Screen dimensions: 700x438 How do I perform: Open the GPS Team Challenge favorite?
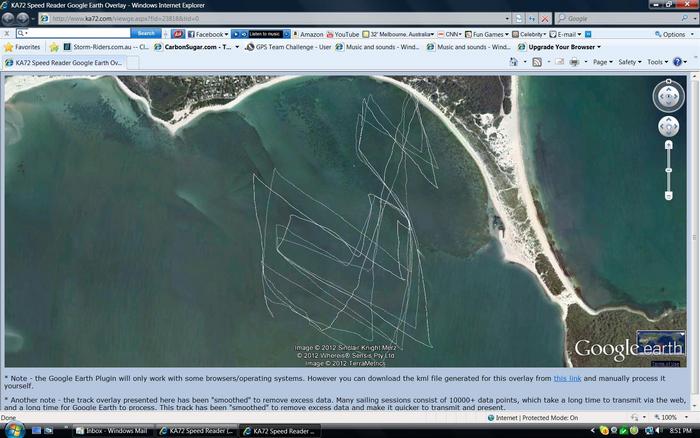coord(289,47)
